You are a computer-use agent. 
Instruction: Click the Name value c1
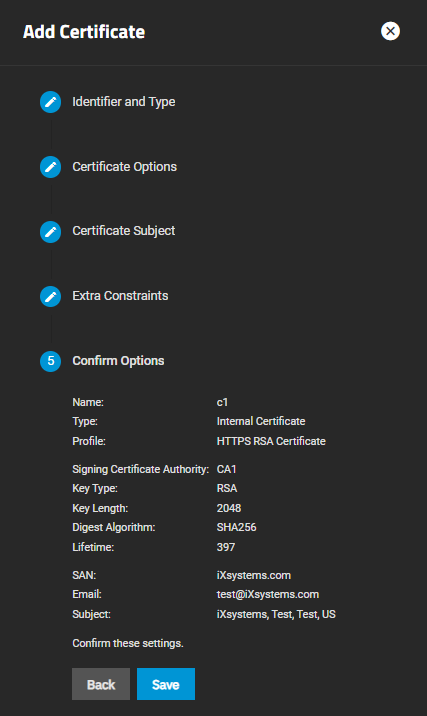(x=222, y=402)
